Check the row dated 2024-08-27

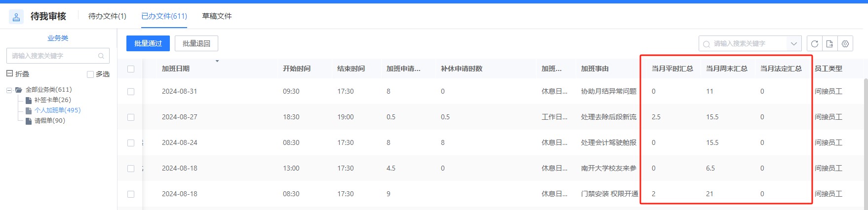tap(131, 117)
